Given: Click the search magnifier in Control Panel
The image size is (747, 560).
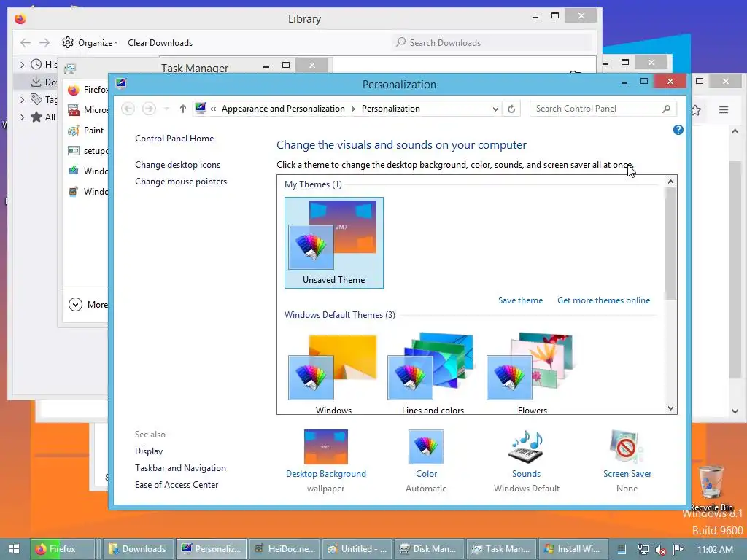Looking at the screenshot, I should click(667, 109).
